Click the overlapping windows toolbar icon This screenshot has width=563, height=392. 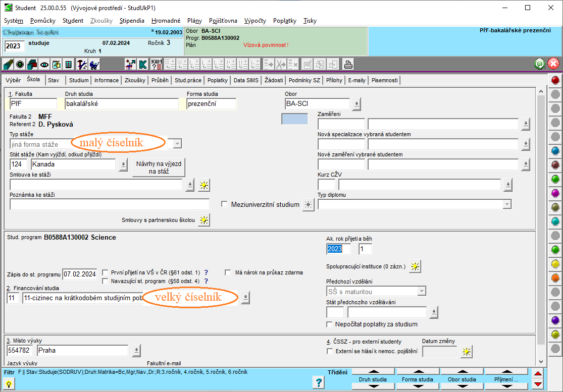point(32,65)
